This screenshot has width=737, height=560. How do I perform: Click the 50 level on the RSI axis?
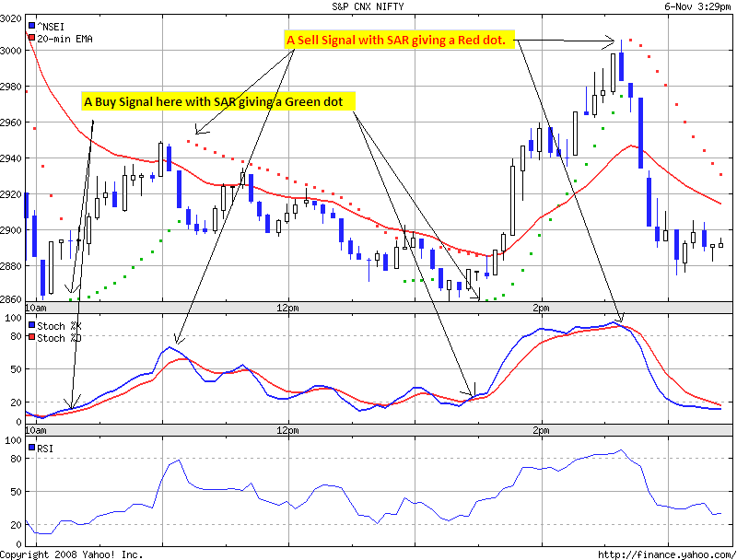tap(16, 492)
